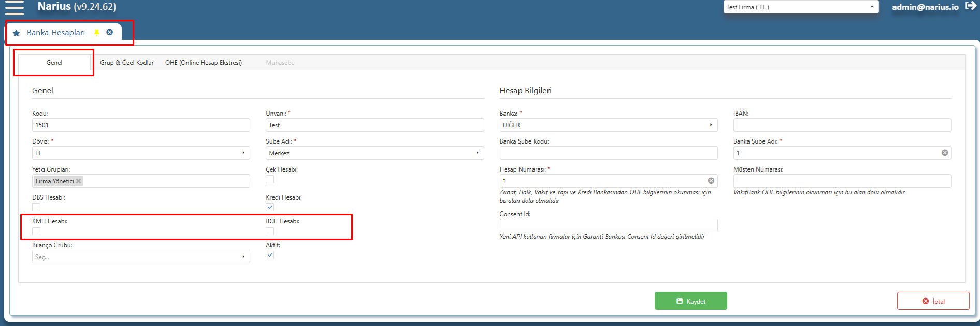980x326 pixels.
Task: Open the Döviz currency dropdown
Action: coord(141,153)
